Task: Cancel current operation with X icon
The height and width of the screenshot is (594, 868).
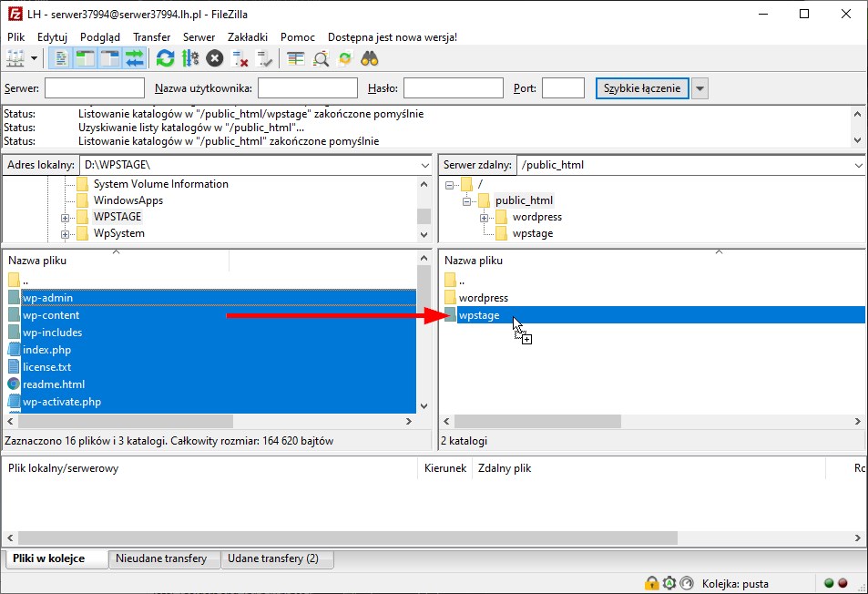Action: click(x=215, y=58)
